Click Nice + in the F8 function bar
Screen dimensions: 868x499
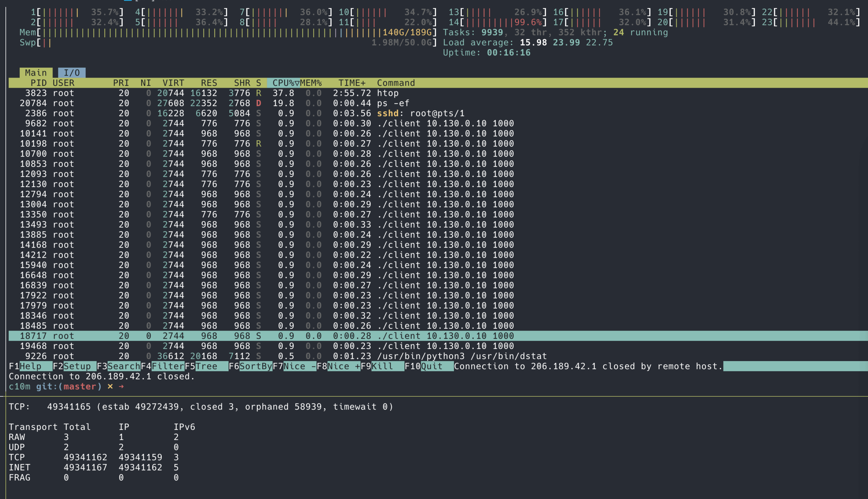click(338, 366)
